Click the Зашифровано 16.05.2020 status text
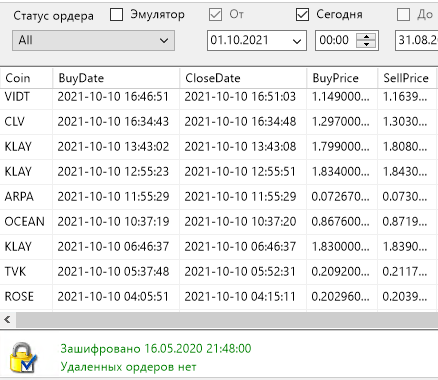The height and width of the screenshot is (380, 438). (156, 349)
